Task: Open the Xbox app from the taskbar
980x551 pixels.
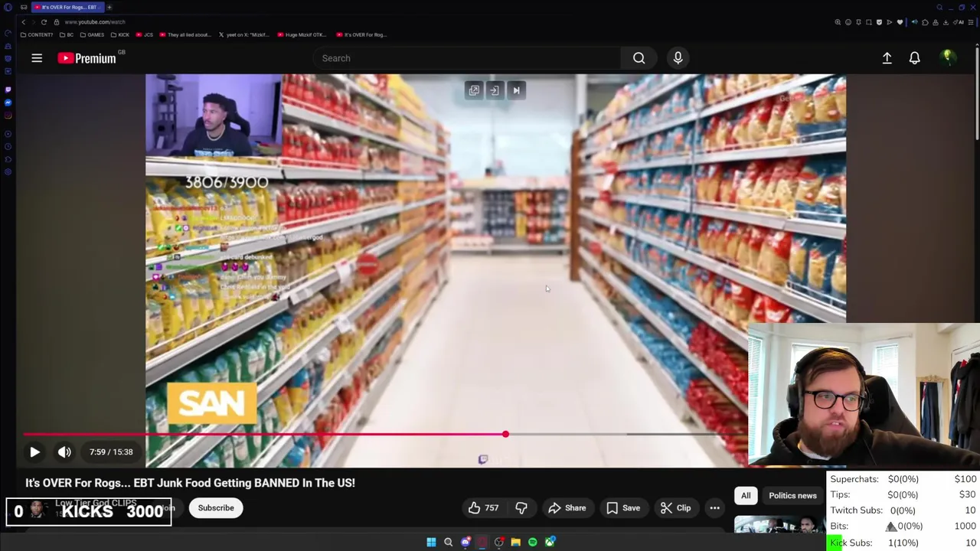Action: coord(550,542)
